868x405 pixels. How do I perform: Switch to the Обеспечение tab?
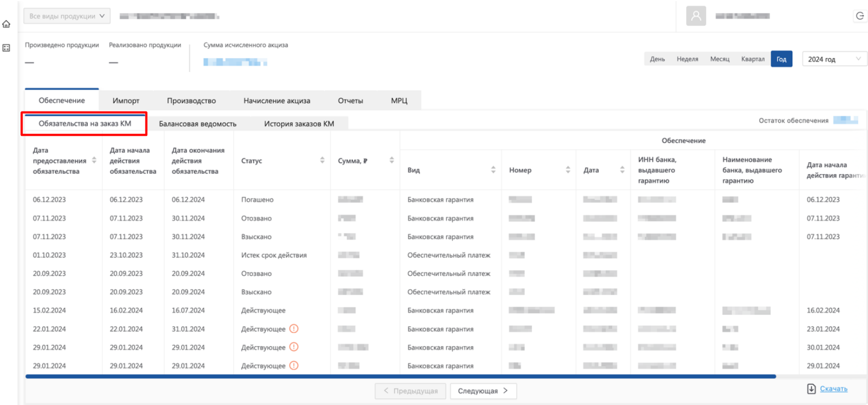coord(61,100)
